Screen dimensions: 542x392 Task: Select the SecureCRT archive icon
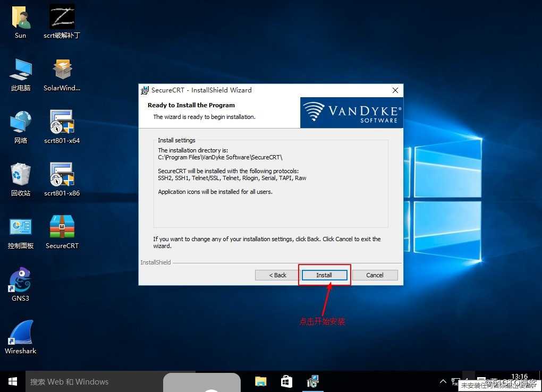[x=62, y=232]
